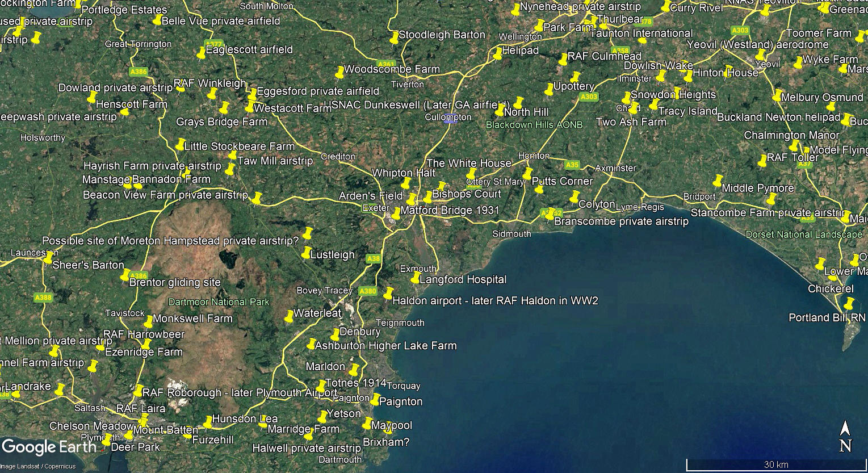The image size is (868, 473).
Task: Click the Brentor gliding site pushpin
Action: pos(125,275)
